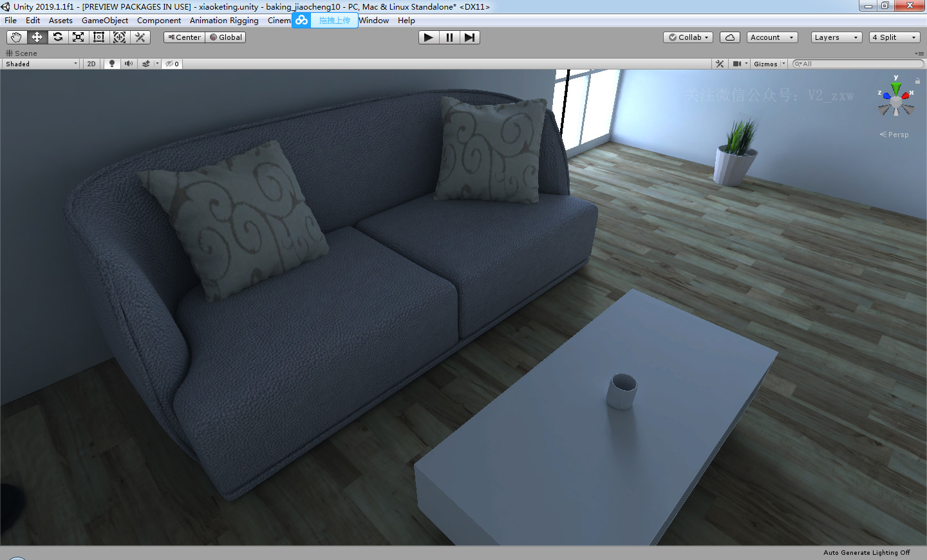927x560 pixels.
Task: Click the Unity icon in title bar
Action: point(6,6)
